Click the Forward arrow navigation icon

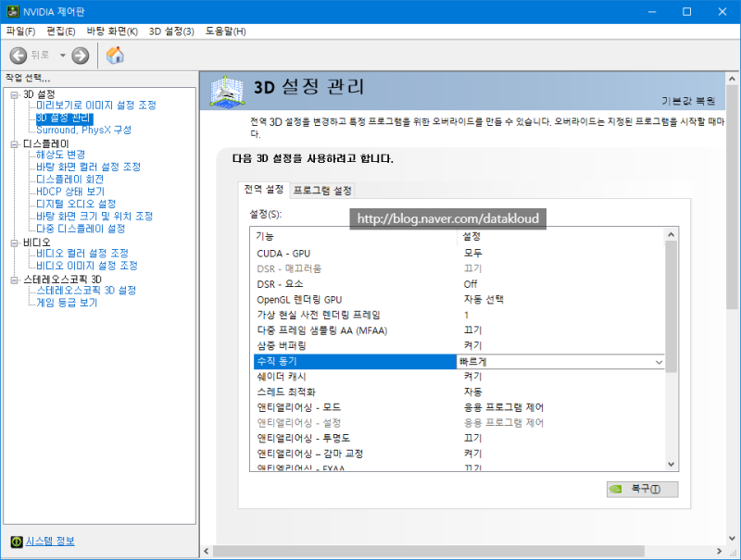81,56
